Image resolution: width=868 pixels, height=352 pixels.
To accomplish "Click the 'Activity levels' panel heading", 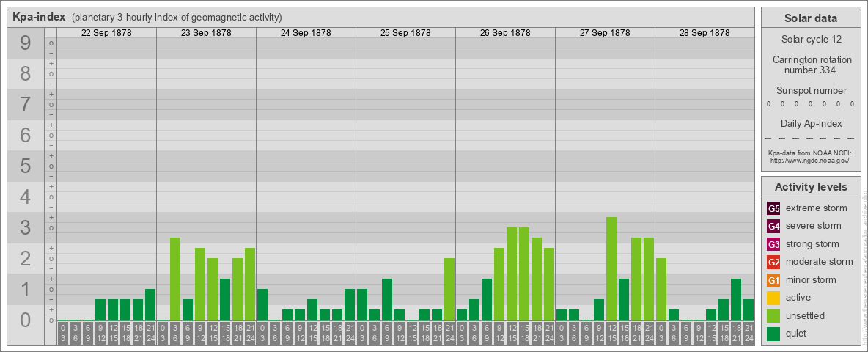I will (x=811, y=187).
